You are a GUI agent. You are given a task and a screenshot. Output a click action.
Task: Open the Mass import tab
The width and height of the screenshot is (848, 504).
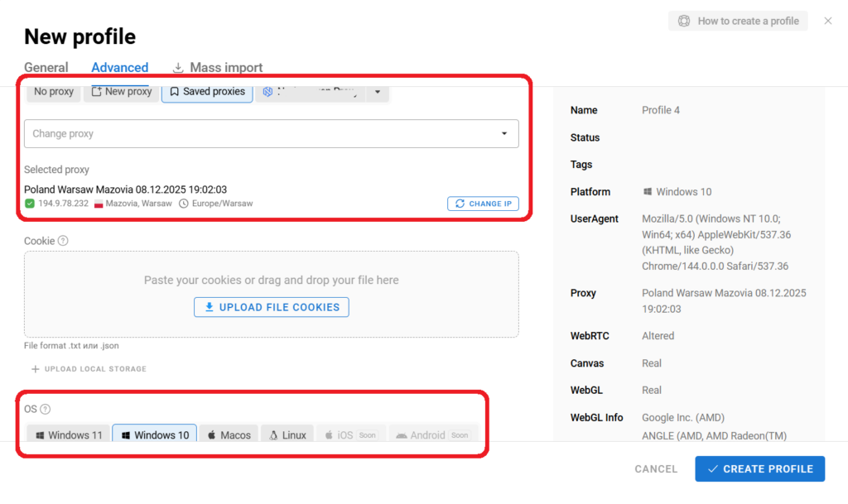(x=225, y=68)
